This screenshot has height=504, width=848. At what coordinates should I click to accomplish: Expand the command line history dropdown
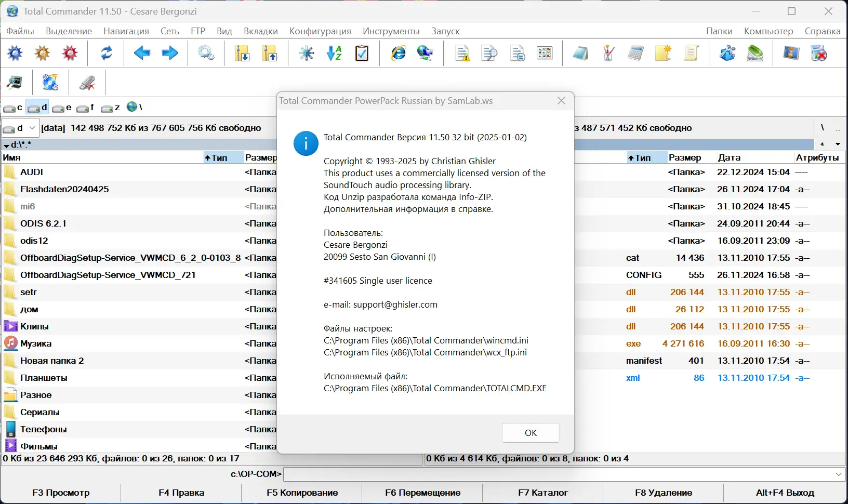[839, 474]
